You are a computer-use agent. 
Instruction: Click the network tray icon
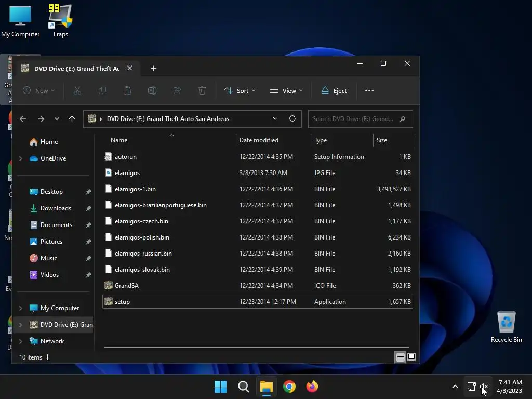(x=472, y=387)
